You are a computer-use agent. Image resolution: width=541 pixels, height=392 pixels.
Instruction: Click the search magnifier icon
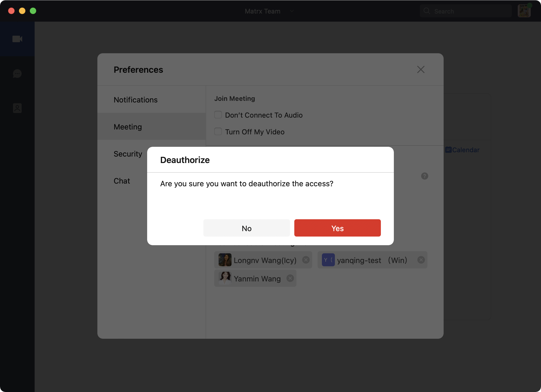point(427,11)
